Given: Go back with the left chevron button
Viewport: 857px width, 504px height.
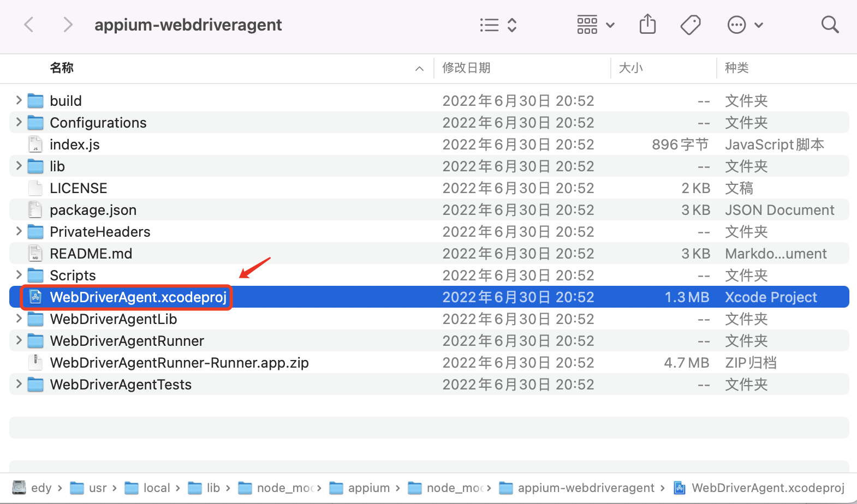Looking at the screenshot, I should click(x=29, y=25).
